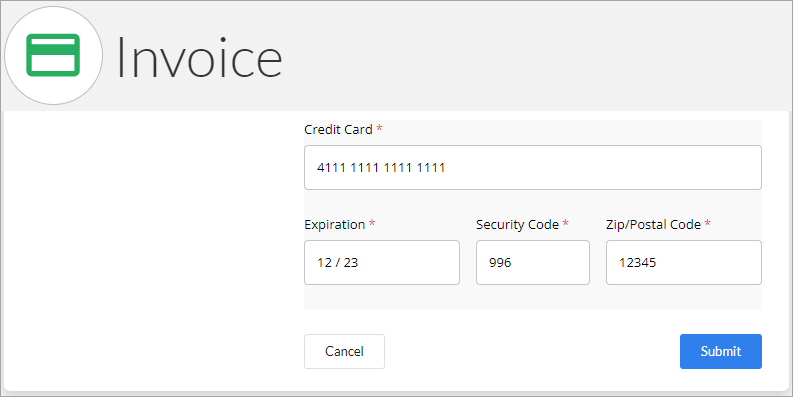Image resolution: width=793 pixels, height=397 pixels.
Task: Click the red asterisk beside Credit Card
Action: point(379,128)
